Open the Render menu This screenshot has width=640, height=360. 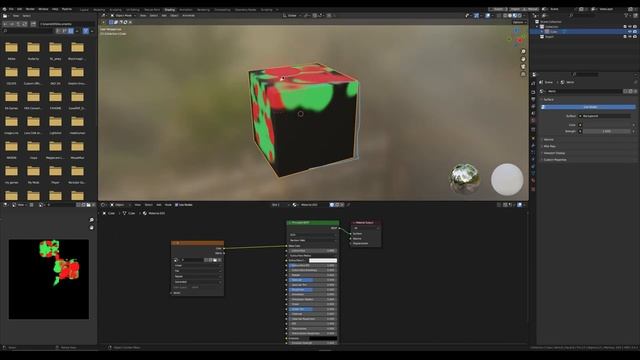click(30, 9)
